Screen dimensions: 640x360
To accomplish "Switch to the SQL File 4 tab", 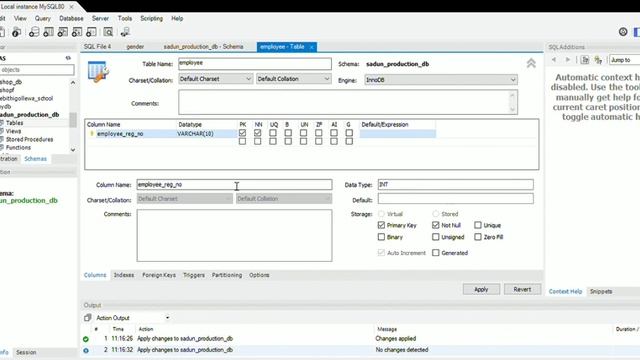I will (x=97, y=47).
